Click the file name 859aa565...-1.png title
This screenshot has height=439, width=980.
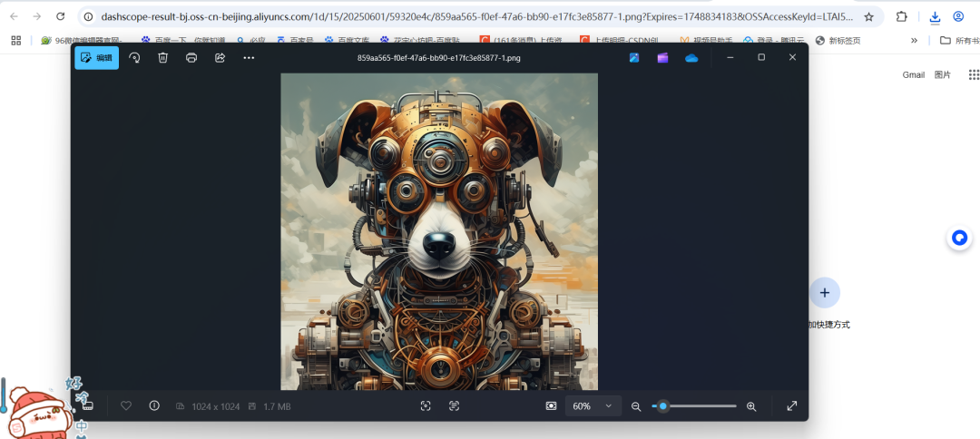439,58
